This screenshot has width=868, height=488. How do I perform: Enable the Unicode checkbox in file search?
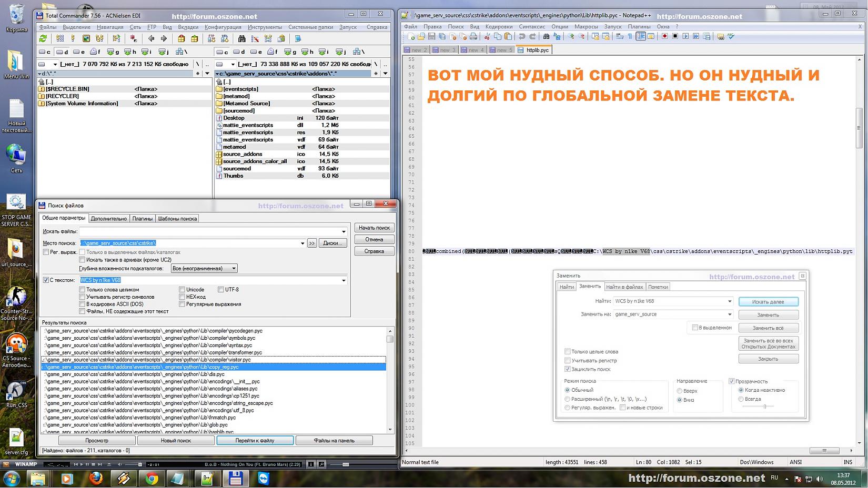coord(182,290)
